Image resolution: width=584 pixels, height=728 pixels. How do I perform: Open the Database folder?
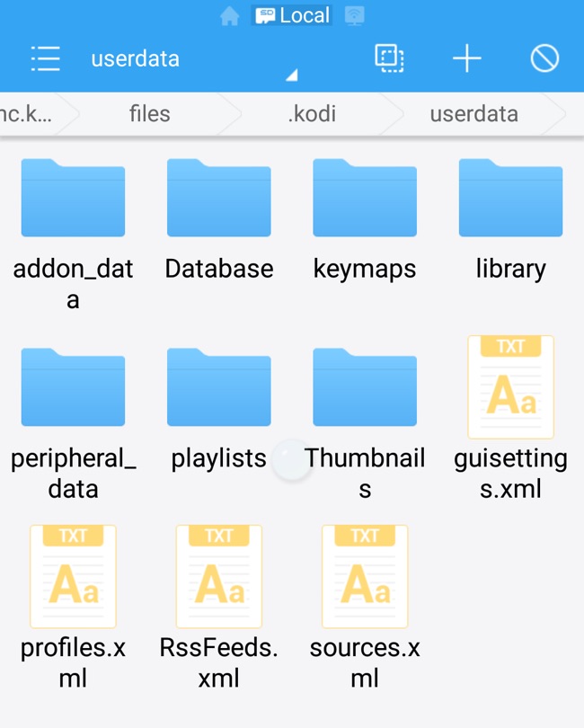click(218, 199)
